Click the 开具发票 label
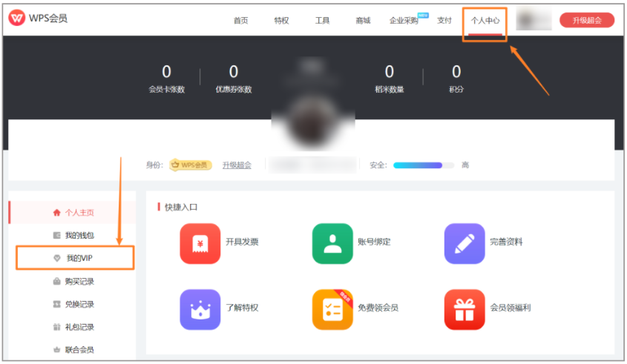 [x=242, y=242]
